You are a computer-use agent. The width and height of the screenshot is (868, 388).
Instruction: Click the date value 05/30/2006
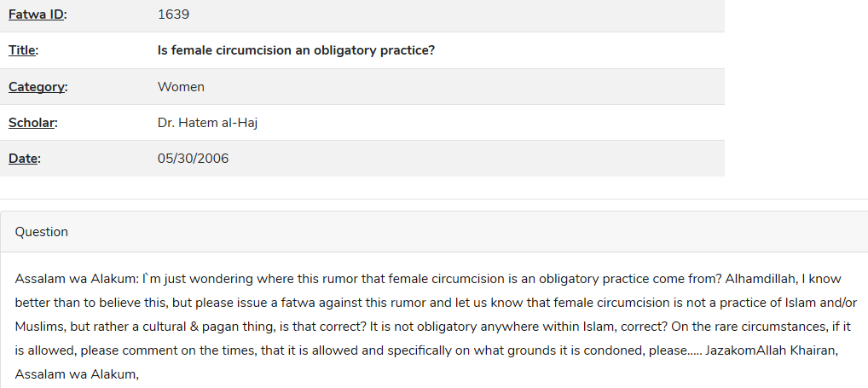pyautogui.click(x=194, y=159)
